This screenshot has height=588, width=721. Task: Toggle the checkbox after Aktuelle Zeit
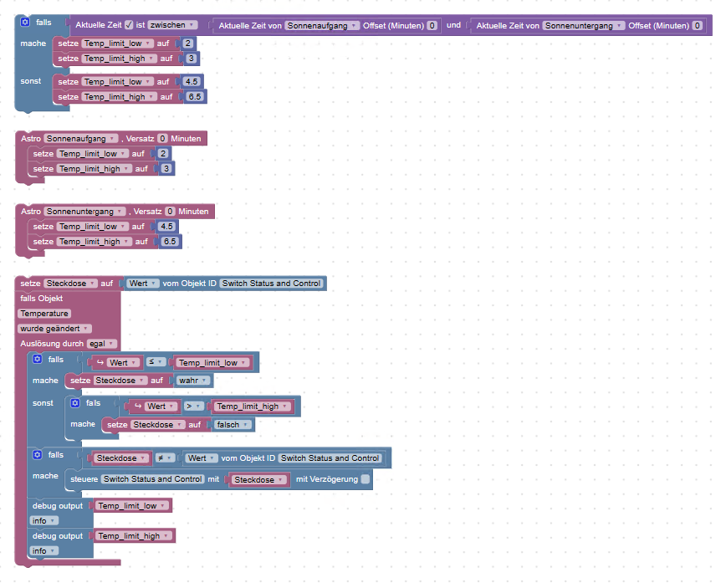pyautogui.click(x=129, y=25)
